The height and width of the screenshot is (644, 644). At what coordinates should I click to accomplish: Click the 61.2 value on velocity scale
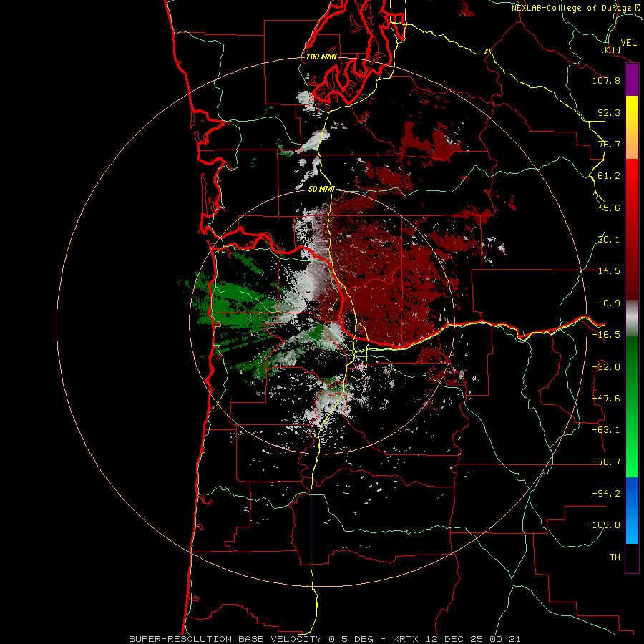click(609, 176)
